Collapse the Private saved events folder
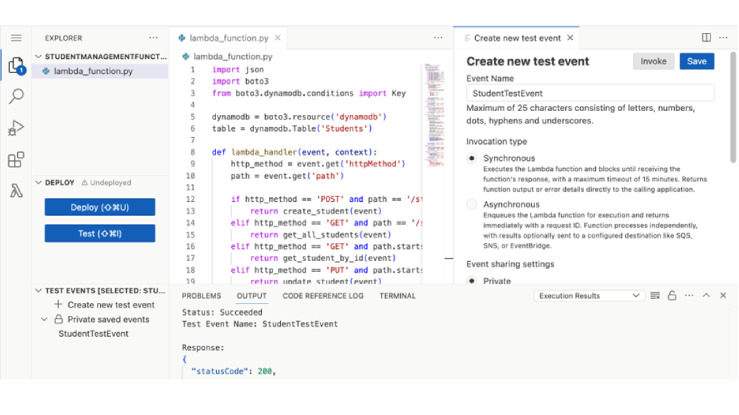This screenshot has width=739, height=415. point(44,319)
